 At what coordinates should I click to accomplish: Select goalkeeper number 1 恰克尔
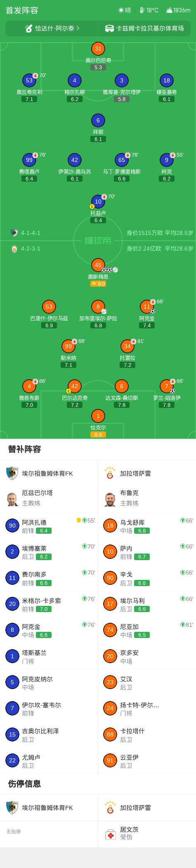[98, 416]
